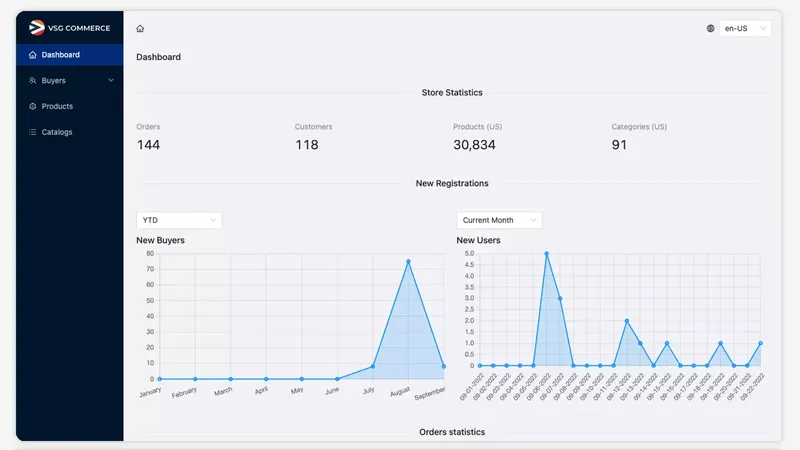Click the globe language icon

[x=711, y=29]
